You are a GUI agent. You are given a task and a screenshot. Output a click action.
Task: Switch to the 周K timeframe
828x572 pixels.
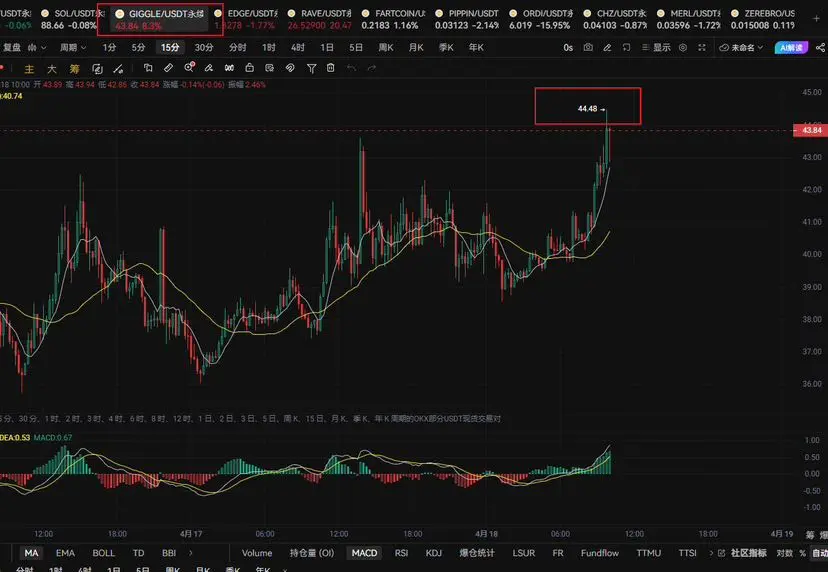[386, 48]
